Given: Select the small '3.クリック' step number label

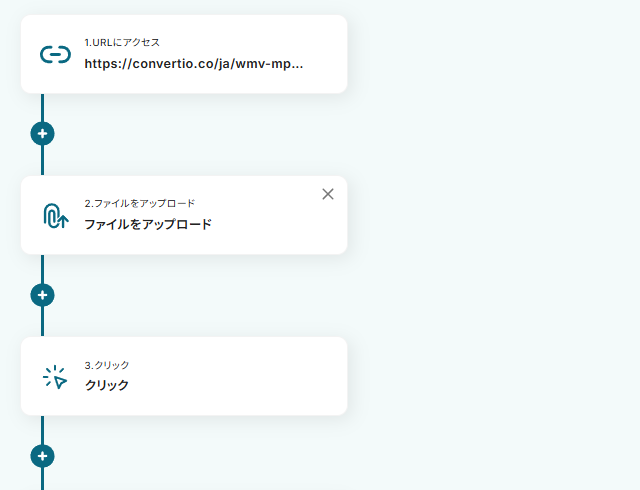Looking at the screenshot, I should point(107,365).
